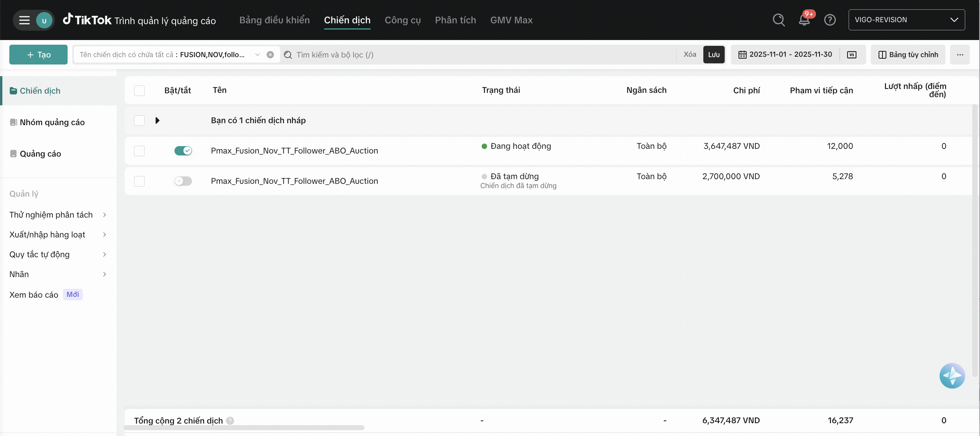This screenshot has width=980, height=436.
Task: Open the hamburger menu icon
Action: [x=24, y=20]
